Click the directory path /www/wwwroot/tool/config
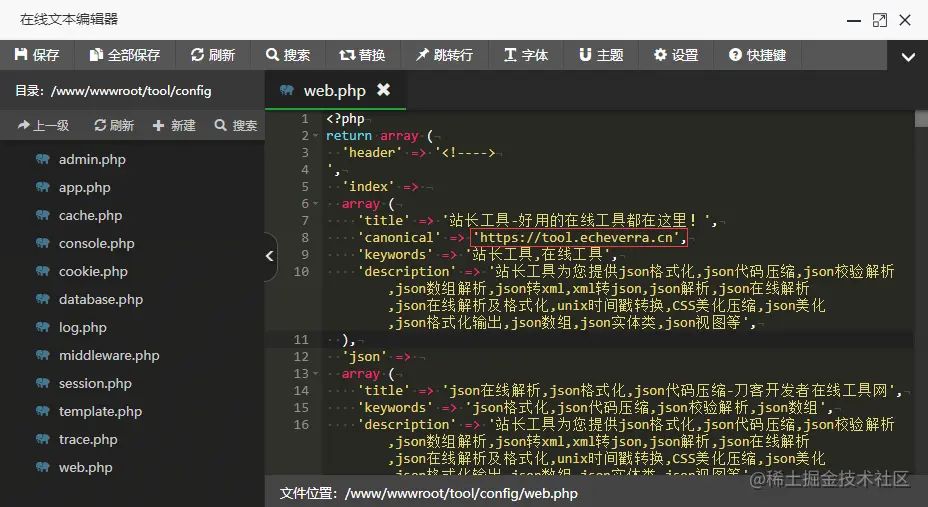 click(131, 91)
